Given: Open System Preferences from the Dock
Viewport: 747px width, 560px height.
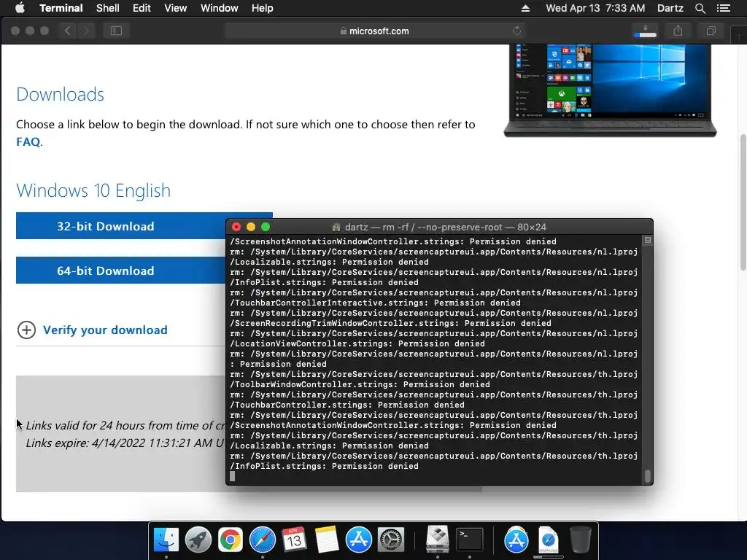Looking at the screenshot, I should (x=391, y=540).
